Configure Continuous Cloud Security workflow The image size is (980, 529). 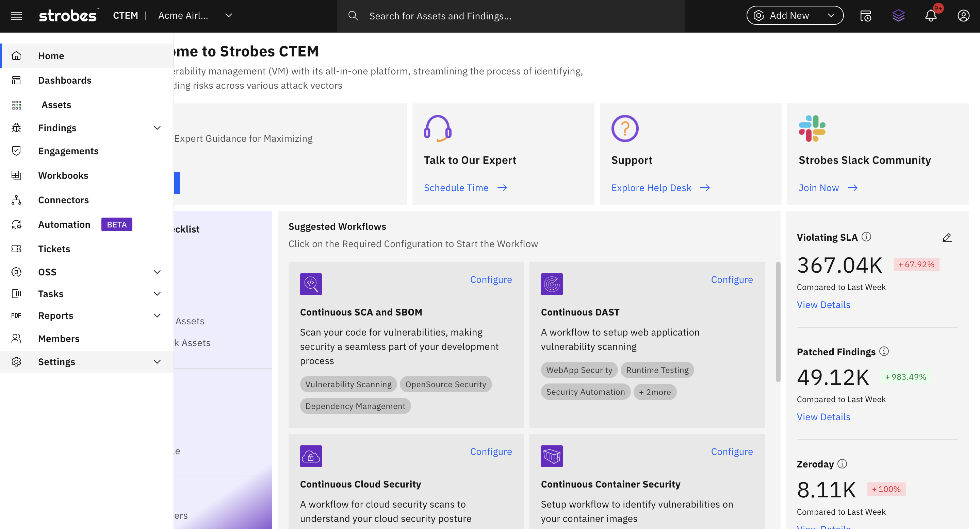pyautogui.click(x=491, y=451)
